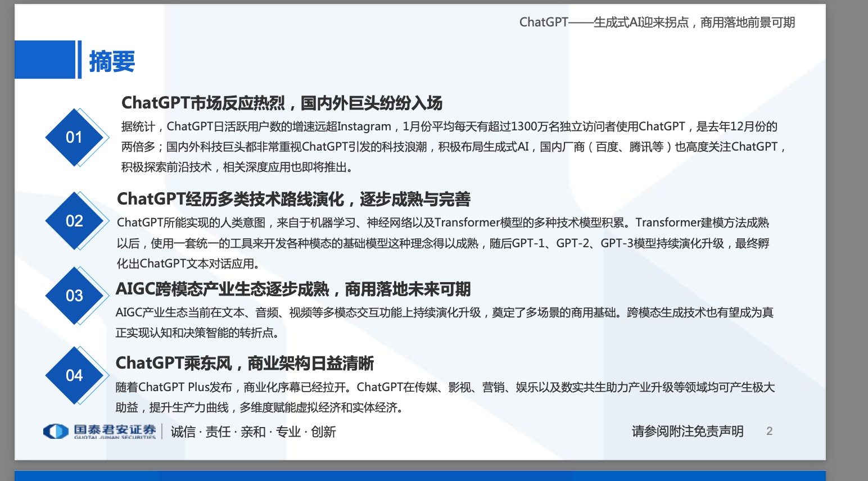Image resolution: width=868 pixels, height=481 pixels.
Task: Click the slide title 摘要
Action: (112, 61)
